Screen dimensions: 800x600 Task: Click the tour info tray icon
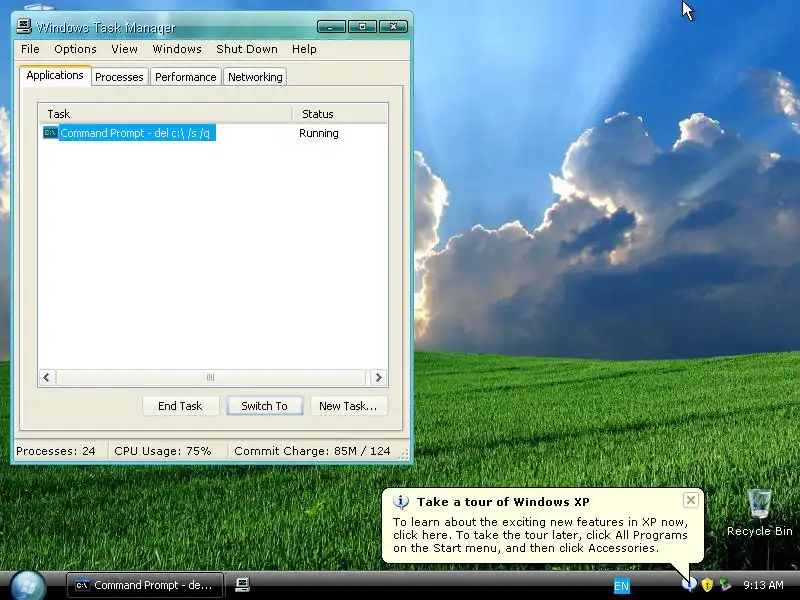[689, 585]
